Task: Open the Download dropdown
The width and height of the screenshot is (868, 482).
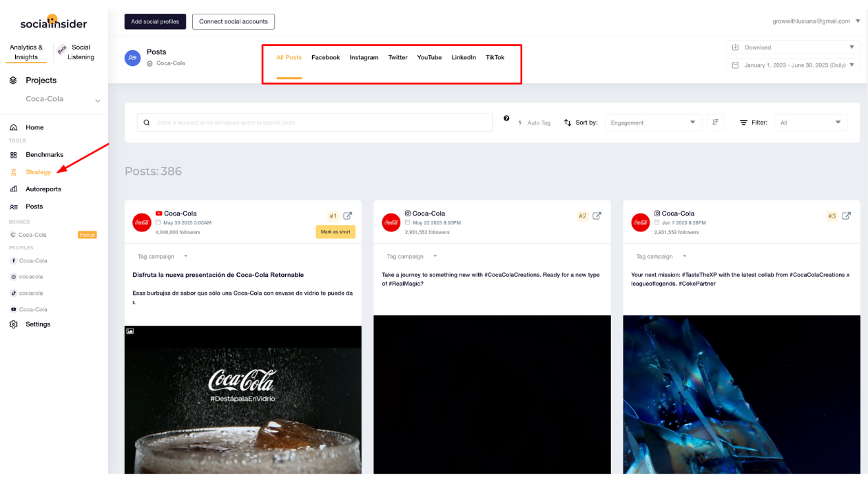Action: (793, 48)
